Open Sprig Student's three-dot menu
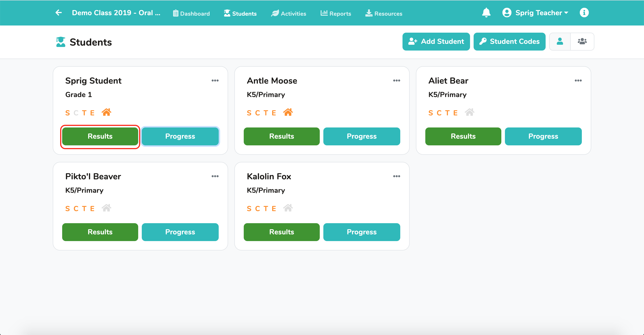Viewport: 644px width, 335px height. [x=215, y=81]
